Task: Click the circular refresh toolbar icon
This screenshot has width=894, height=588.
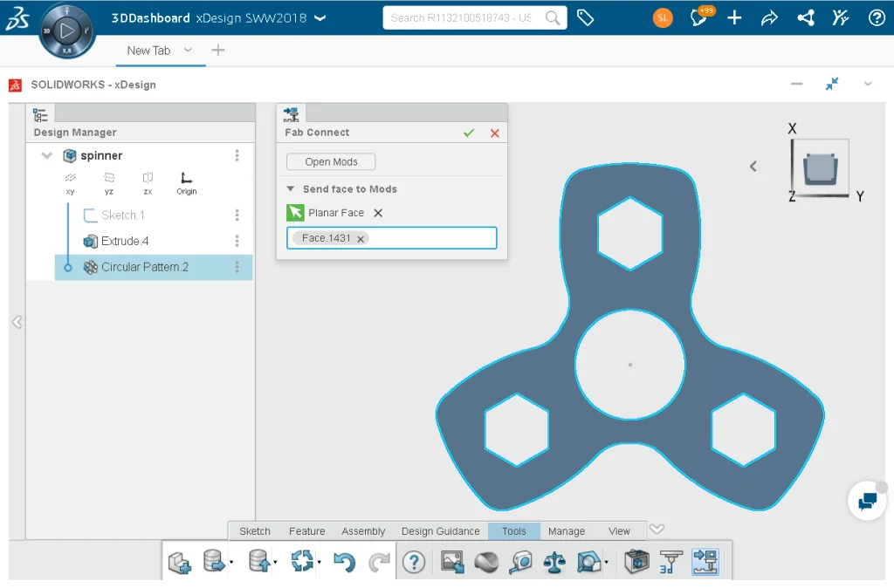Action: (x=301, y=561)
